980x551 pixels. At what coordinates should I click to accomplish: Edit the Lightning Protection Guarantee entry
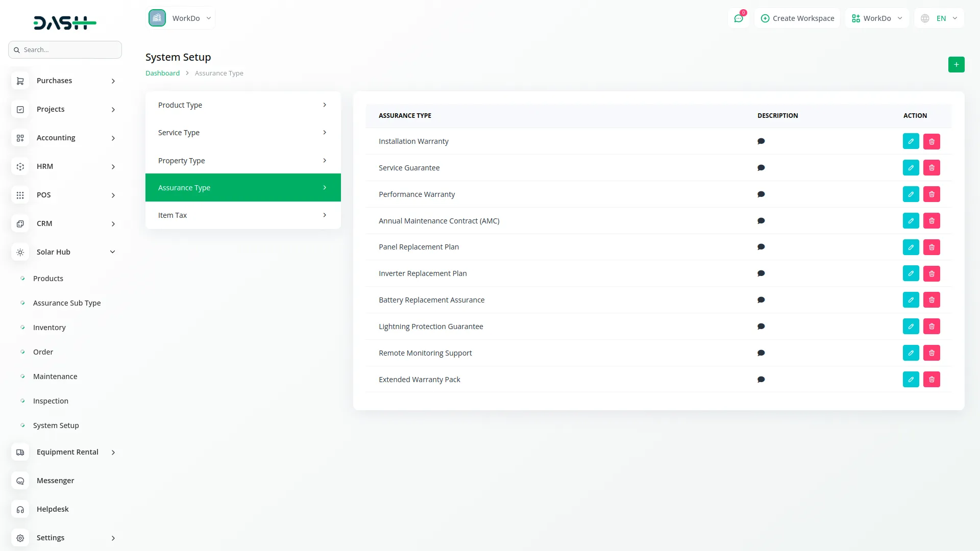tap(911, 327)
